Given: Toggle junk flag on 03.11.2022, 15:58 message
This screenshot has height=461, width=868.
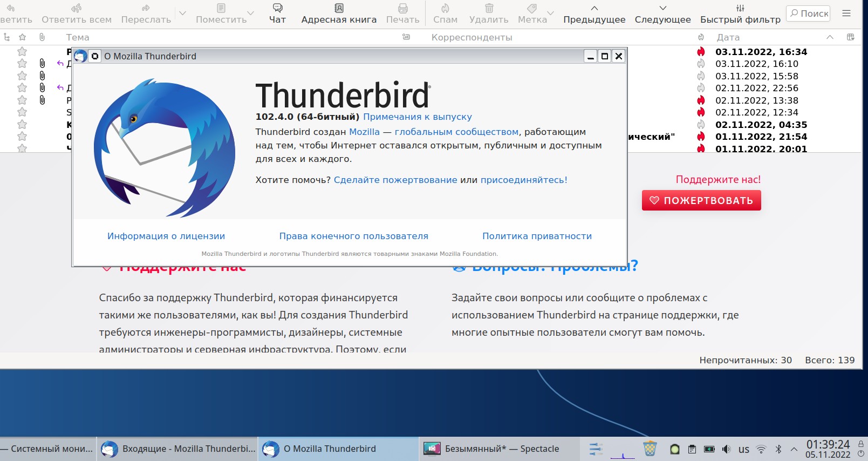Looking at the screenshot, I should point(701,76).
